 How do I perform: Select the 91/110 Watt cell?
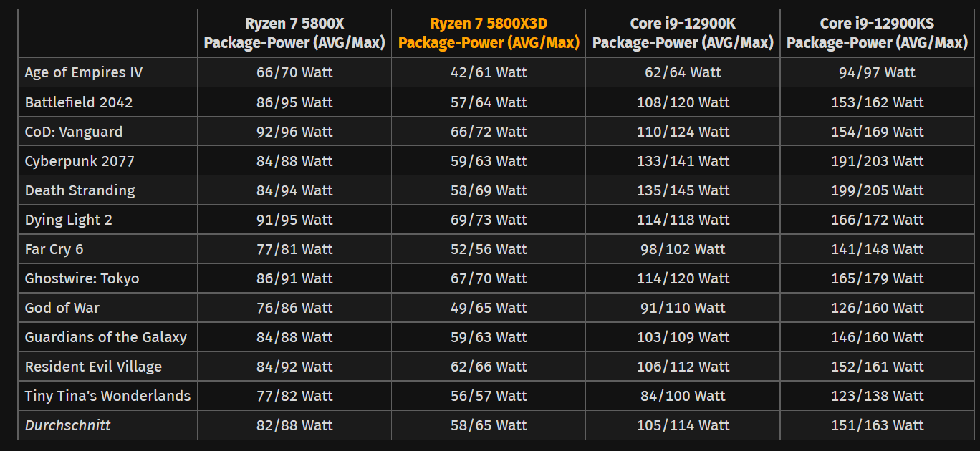coord(683,308)
